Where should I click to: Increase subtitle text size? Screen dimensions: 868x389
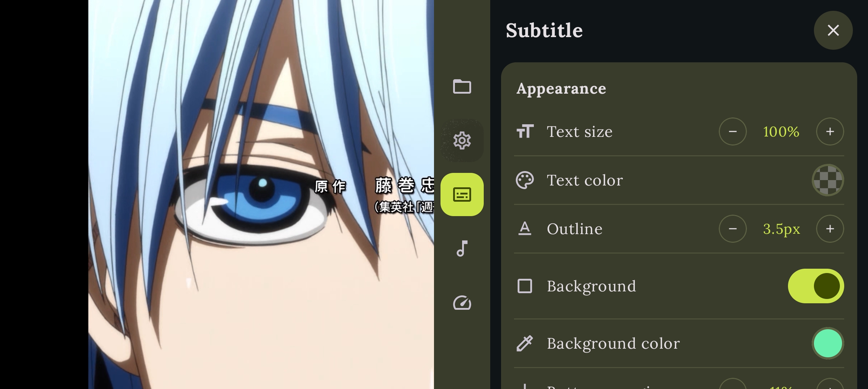[x=830, y=131]
